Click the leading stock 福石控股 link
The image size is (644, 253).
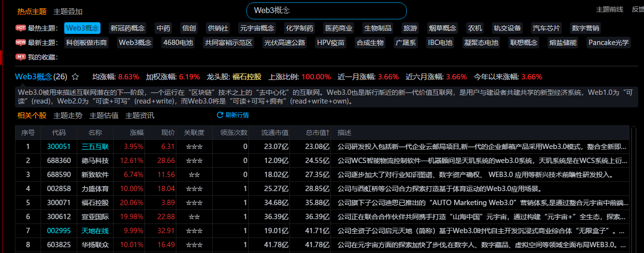pyautogui.click(x=247, y=76)
